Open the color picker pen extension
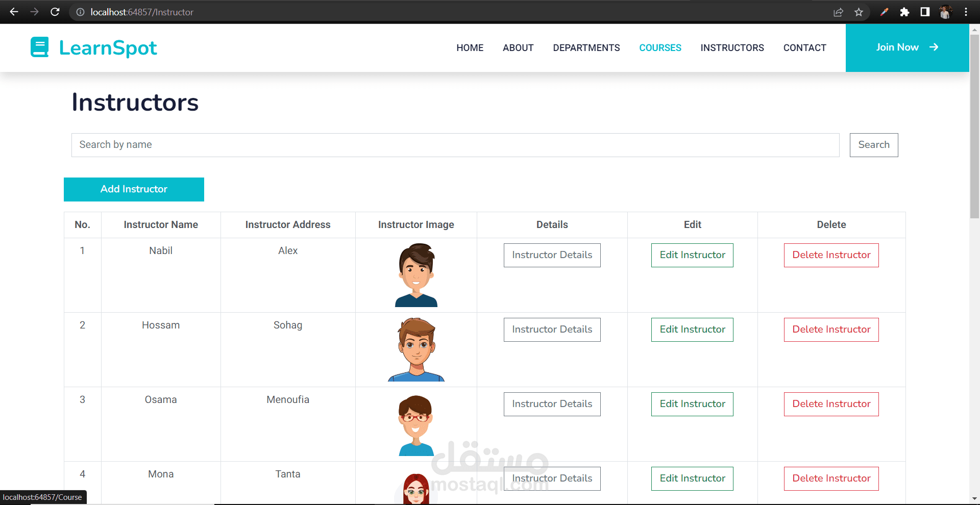Screen dimensions: 980x505 click(884, 12)
